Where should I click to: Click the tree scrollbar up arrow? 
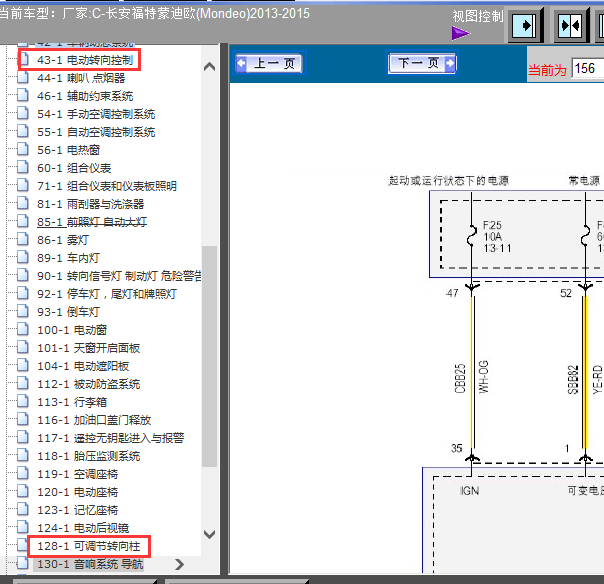(x=209, y=67)
